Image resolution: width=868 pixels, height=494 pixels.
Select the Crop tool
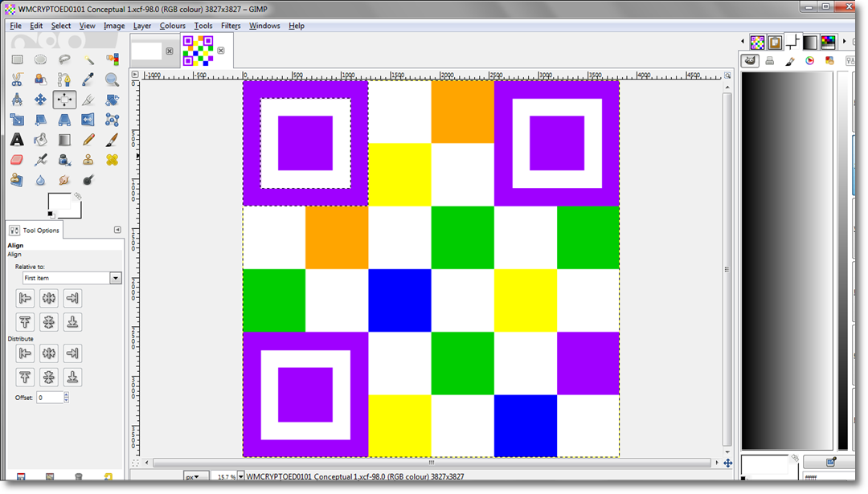point(88,100)
